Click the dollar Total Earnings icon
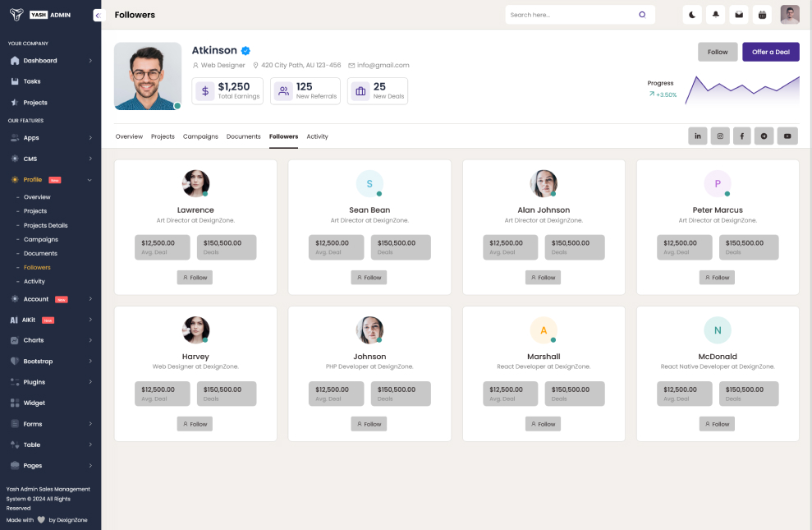 point(205,91)
